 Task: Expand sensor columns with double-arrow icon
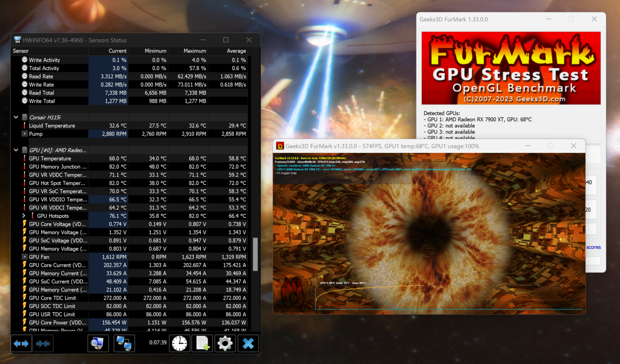21,343
